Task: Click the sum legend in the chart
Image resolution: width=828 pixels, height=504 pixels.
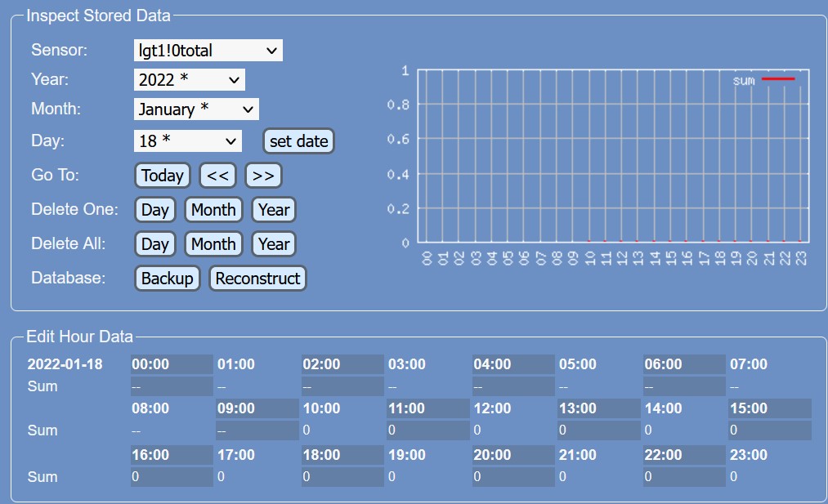Action: pyautogui.click(x=763, y=80)
